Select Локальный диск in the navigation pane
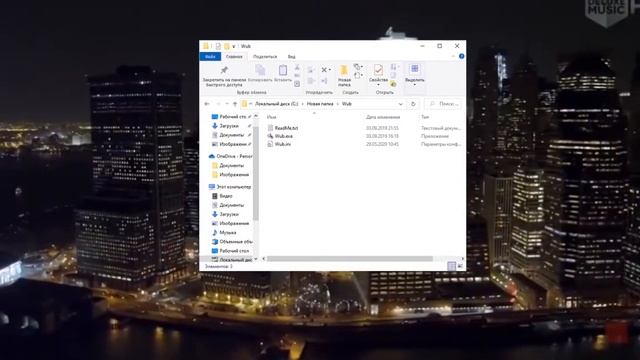Image resolution: width=640 pixels, height=360 pixels. 232,260
